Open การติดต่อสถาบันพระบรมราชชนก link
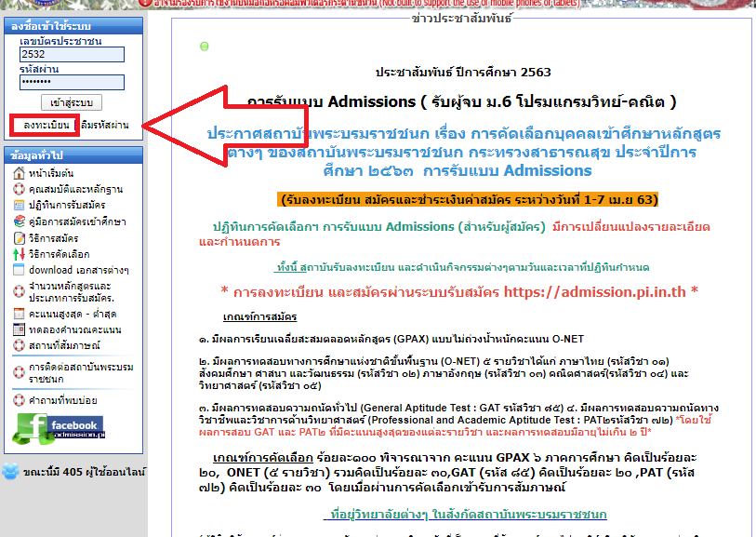756x537 pixels. point(81,373)
